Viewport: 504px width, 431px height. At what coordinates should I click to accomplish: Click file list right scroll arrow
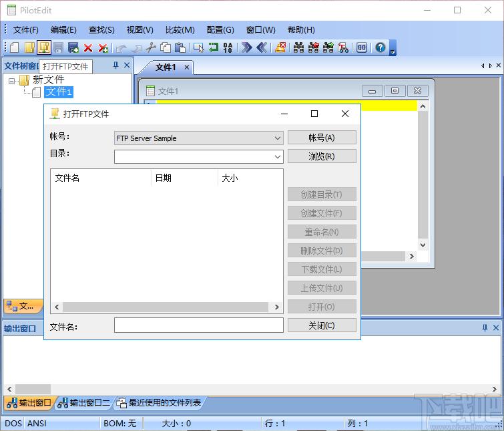(277, 307)
